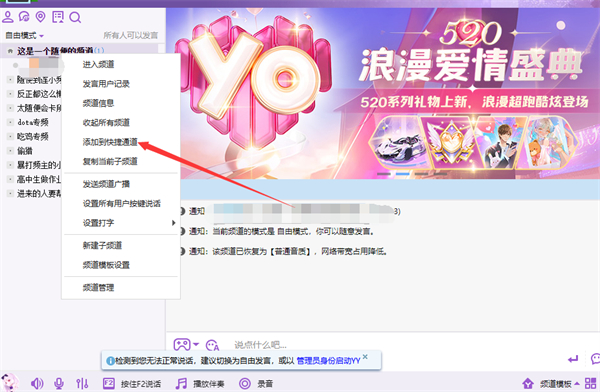Open the user list person icon

[x=8, y=17]
